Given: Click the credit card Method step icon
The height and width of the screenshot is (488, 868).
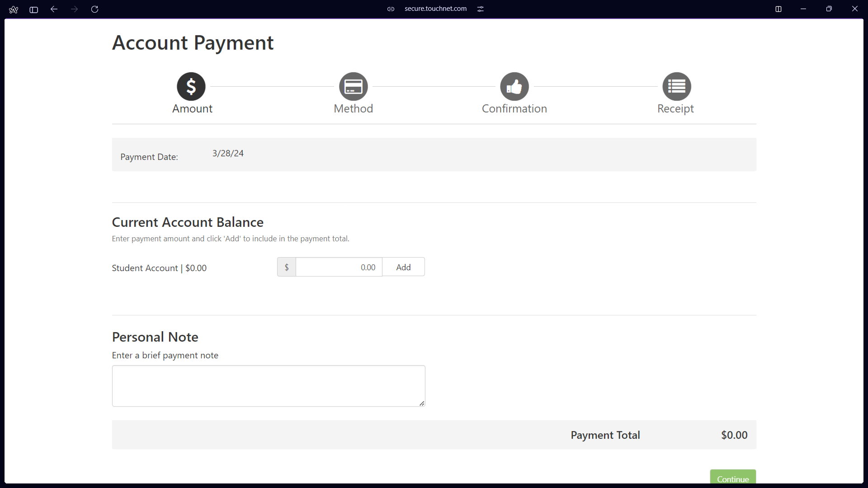Looking at the screenshot, I should (353, 86).
